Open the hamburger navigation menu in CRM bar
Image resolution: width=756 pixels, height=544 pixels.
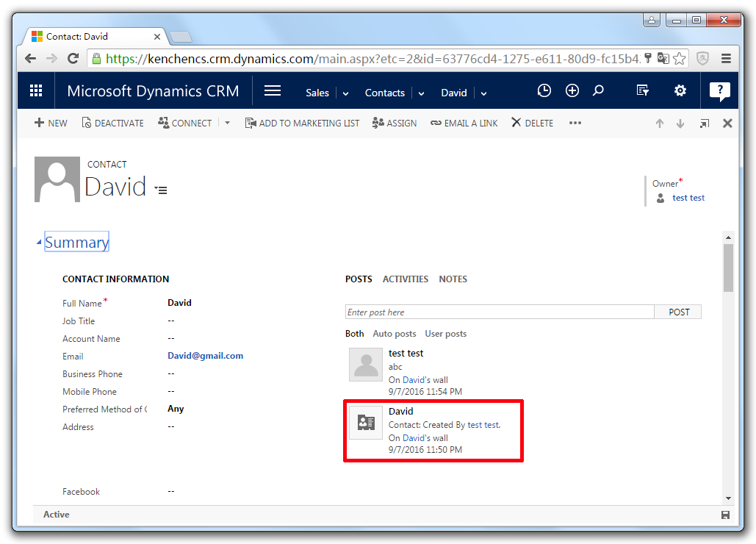(273, 90)
